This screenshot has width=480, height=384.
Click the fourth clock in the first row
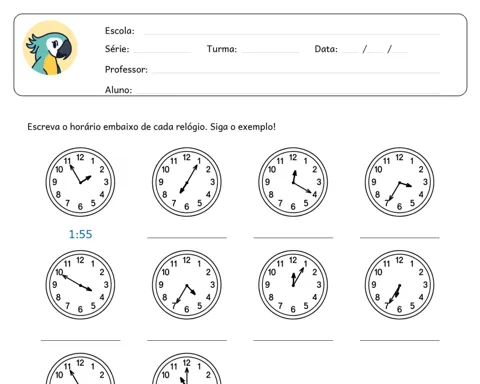coord(399,182)
